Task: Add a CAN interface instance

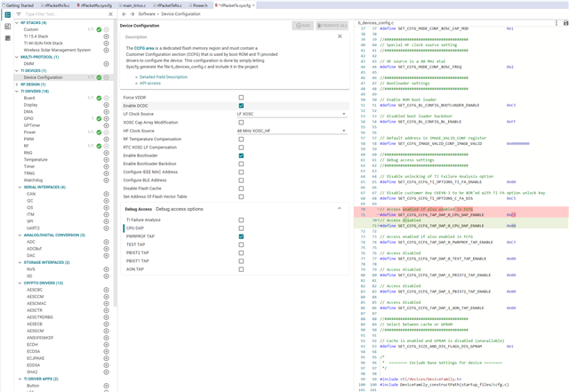Action: [107, 194]
